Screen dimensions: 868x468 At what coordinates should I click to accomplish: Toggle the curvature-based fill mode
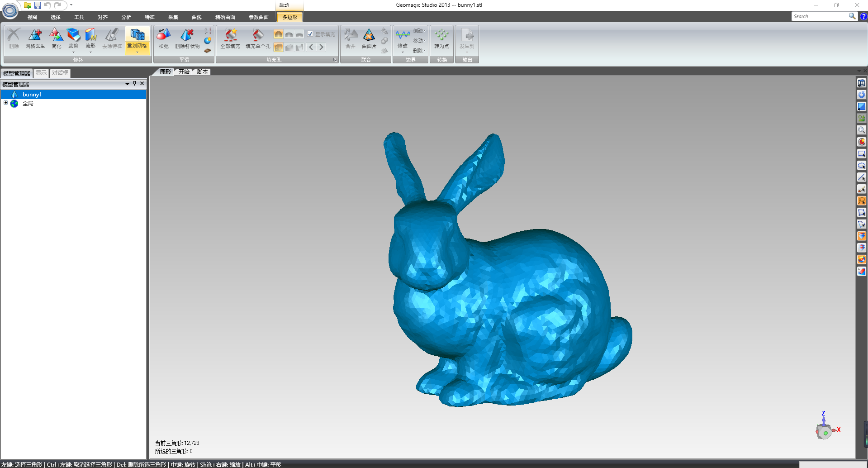278,34
